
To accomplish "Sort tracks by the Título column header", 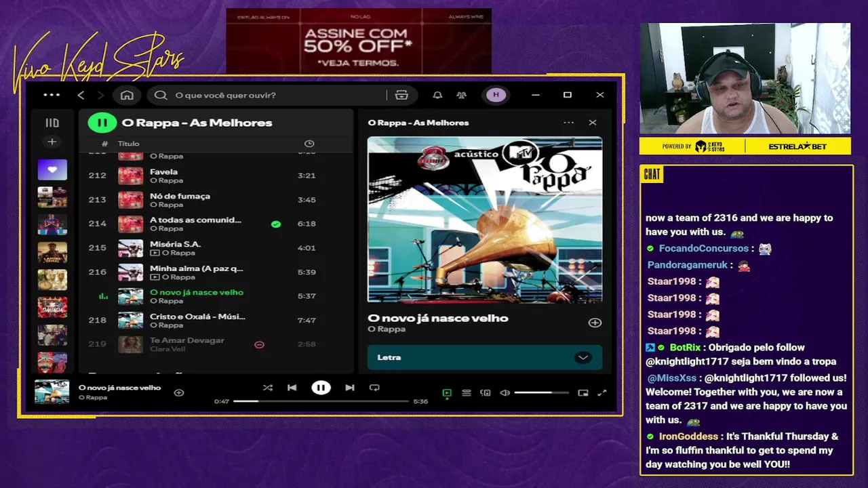I will click(128, 144).
